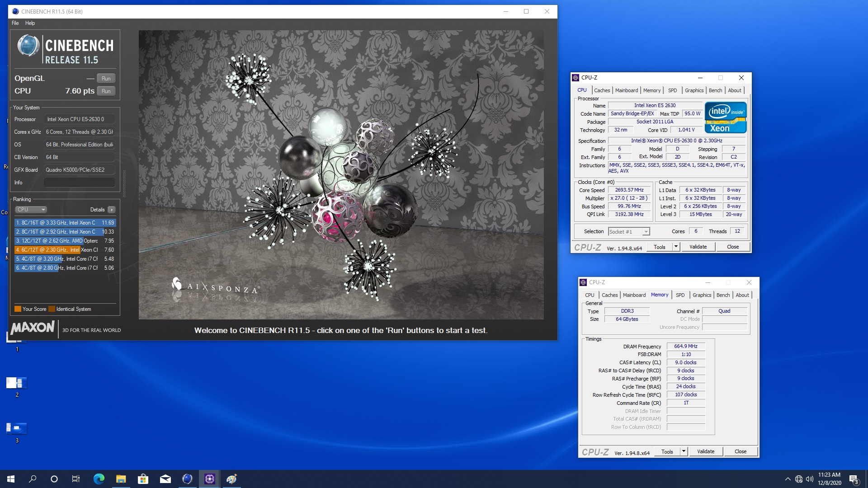Image resolution: width=868 pixels, height=488 pixels.
Task: Switch to CPU-Z taskbar icon
Action: [209, 479]
